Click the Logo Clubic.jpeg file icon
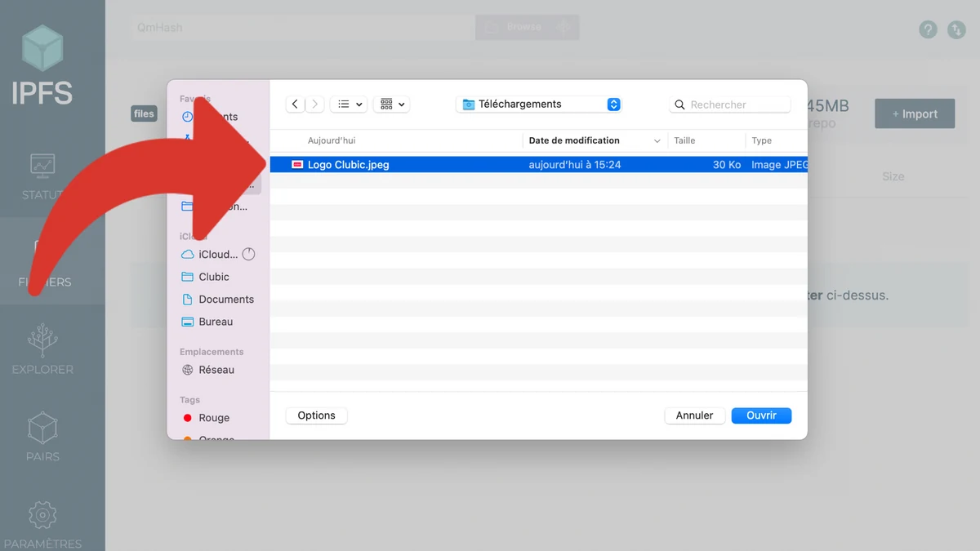Screen dimensions: 980x551 (x=297, y=165)
